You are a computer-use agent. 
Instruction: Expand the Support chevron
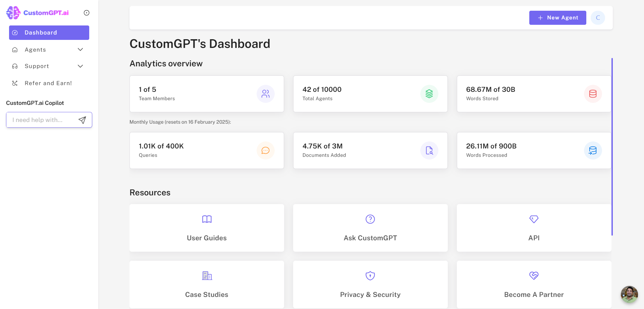(x=80, y=66)
